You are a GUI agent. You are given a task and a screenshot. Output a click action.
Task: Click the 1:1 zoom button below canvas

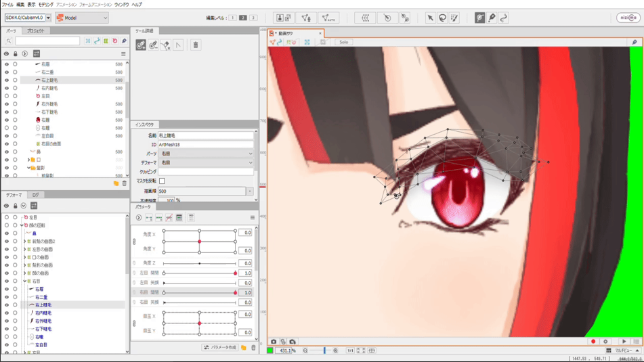[350, 350]
